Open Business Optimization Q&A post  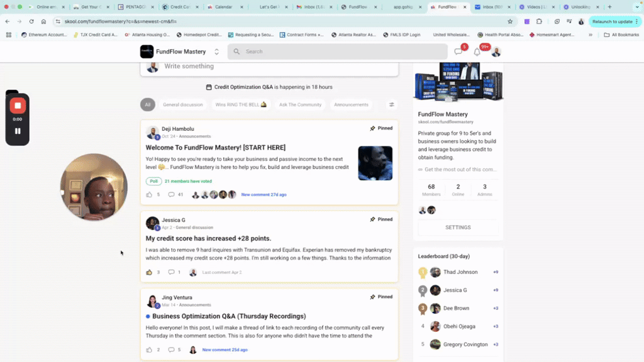[229, 316]
